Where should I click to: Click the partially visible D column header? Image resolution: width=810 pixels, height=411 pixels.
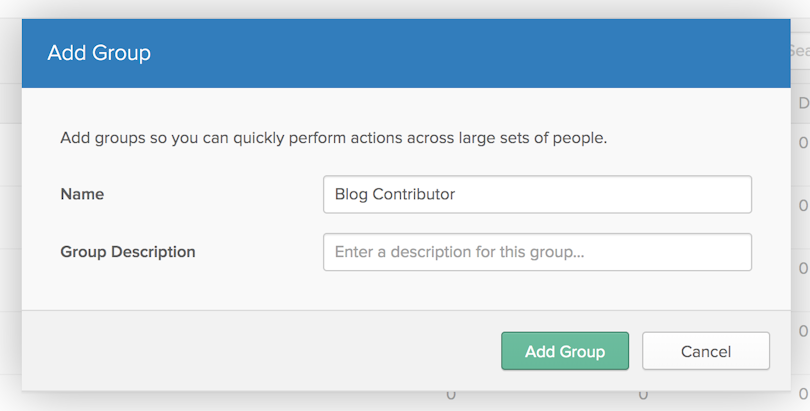pyautogui.click(x=803, y=103)
